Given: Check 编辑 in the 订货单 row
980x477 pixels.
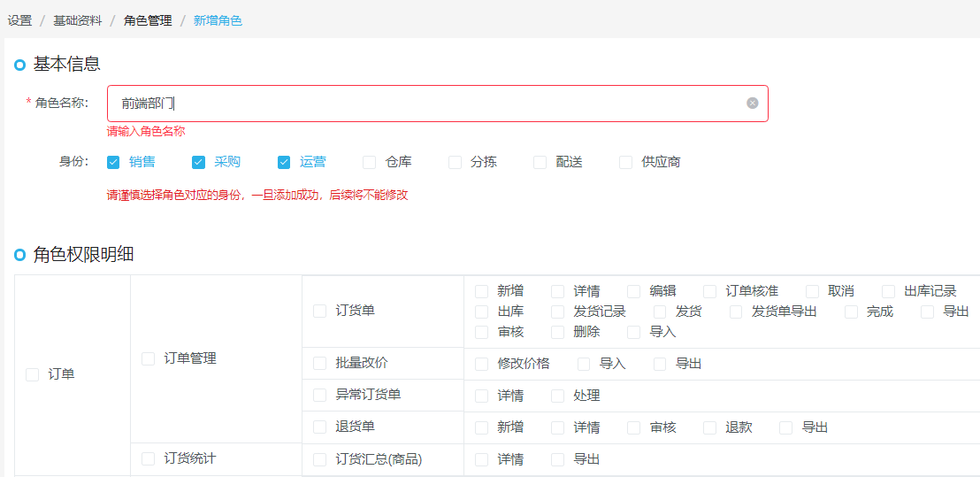Looking at the screenshot, I should [x=634, y=291].
